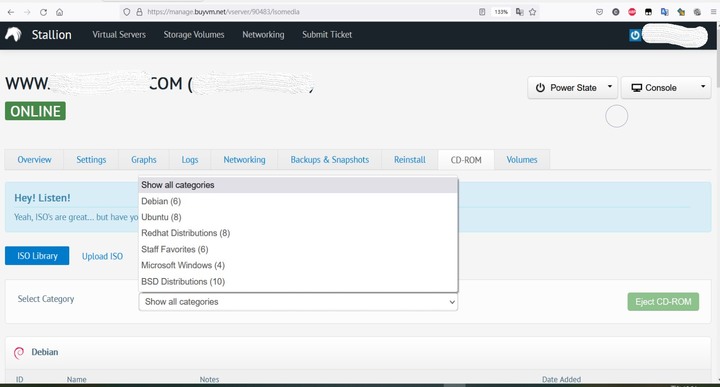720x387 pixels.
Task: Choose Microsoft Windows (4) category
Action: (x=298, y=265)
